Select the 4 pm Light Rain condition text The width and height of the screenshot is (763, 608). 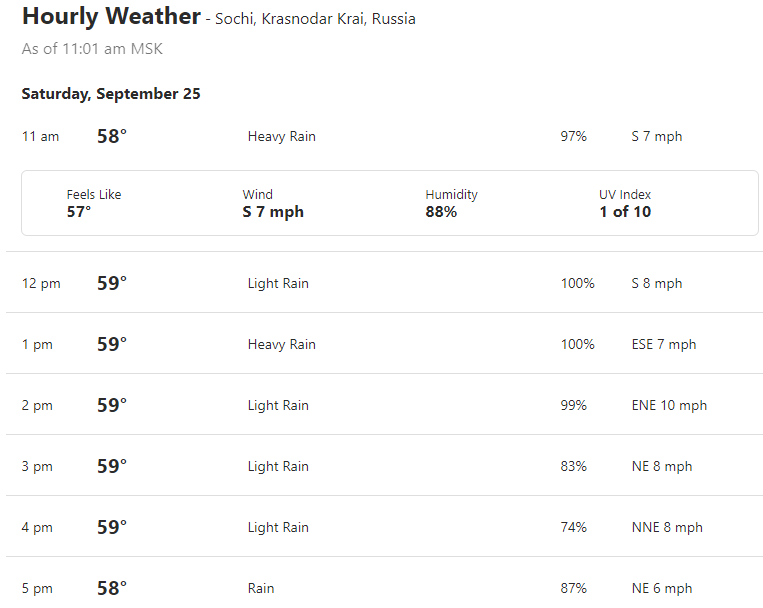click(278, 527)
